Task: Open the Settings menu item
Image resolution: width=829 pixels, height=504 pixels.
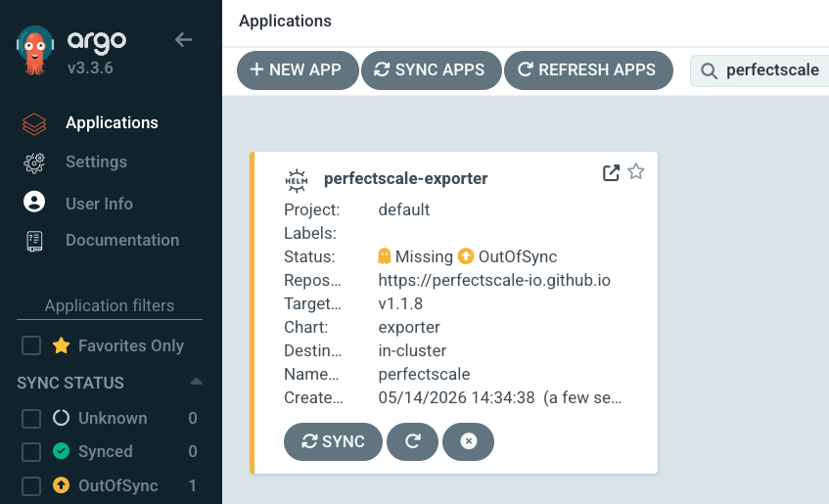Action: point(96,161)
